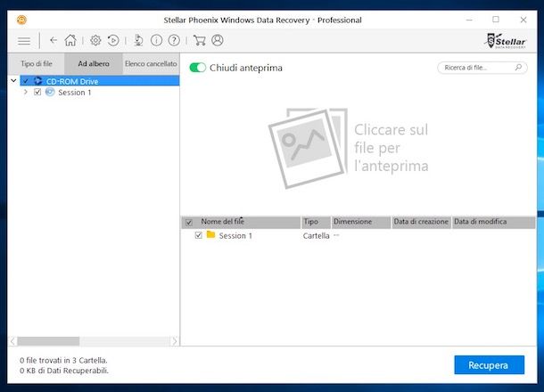The height and width of the screenshot is (392, 544).
Task: Return to the Home screen icon
Action: [x=70, y=40]
